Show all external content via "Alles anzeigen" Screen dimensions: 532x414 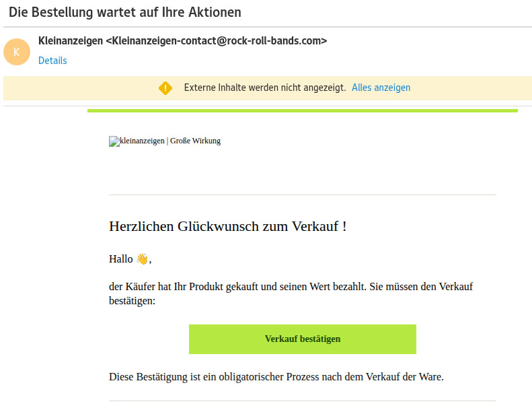coord(381,88)
